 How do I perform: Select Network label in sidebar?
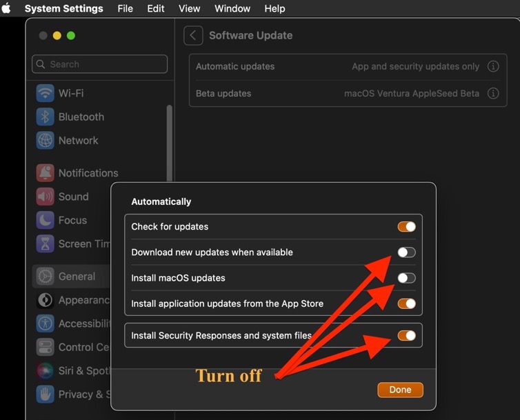coord(78,140)
